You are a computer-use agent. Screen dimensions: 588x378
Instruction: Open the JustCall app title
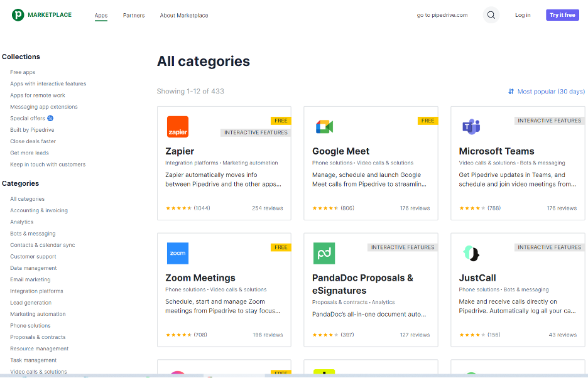pyautogui.click(x=477, y=278)
